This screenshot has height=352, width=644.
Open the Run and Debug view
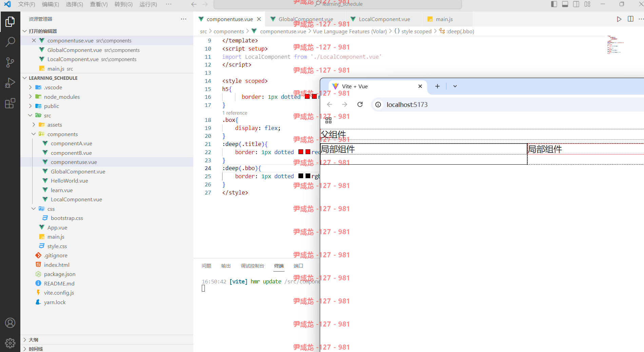tap(10, 82)
